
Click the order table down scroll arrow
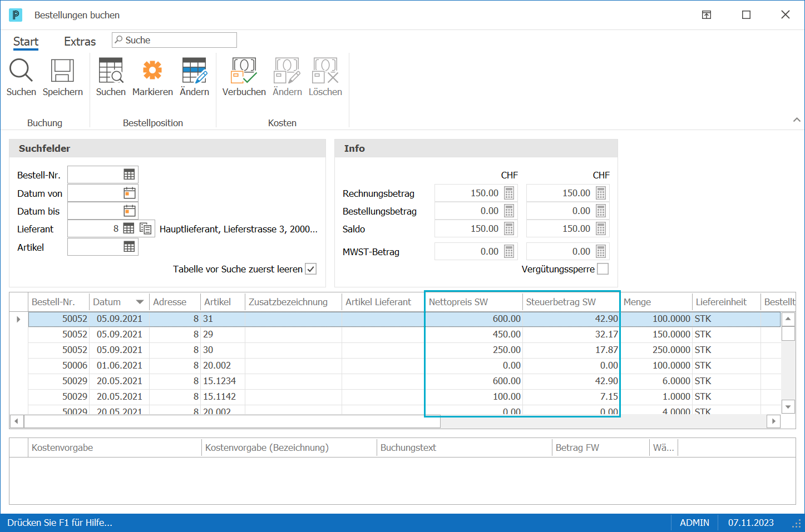pos(788,406)
